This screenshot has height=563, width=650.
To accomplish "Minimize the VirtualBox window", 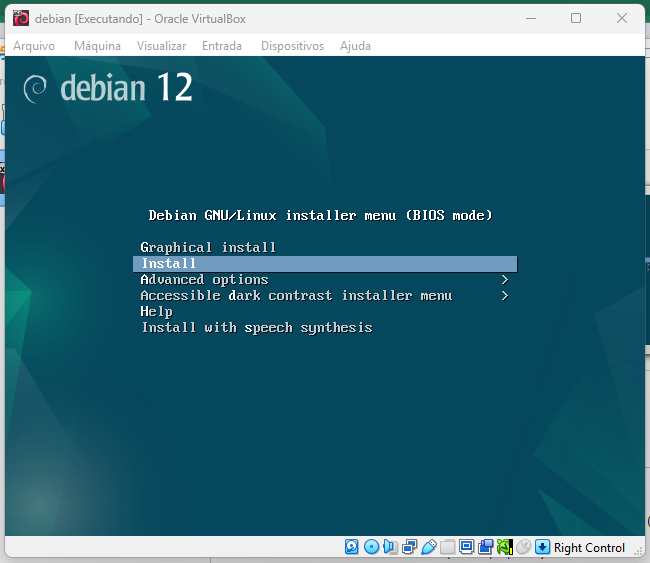I will coord(531,19).
